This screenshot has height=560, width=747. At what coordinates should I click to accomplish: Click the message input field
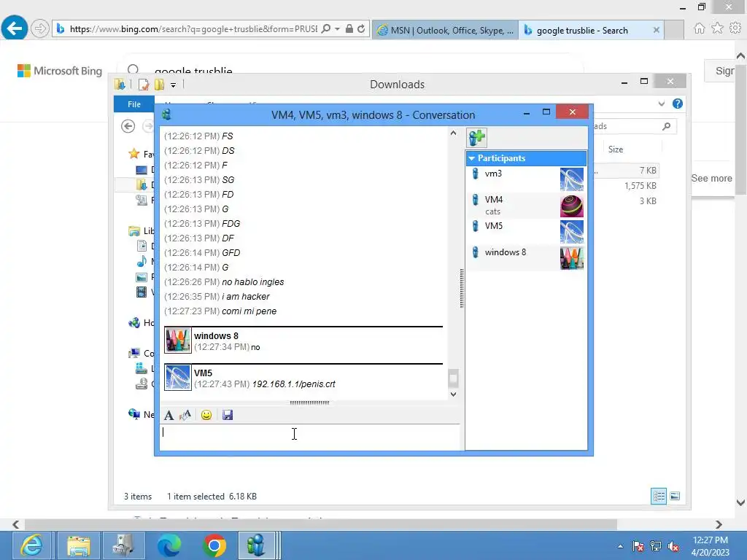coord(309,437)
